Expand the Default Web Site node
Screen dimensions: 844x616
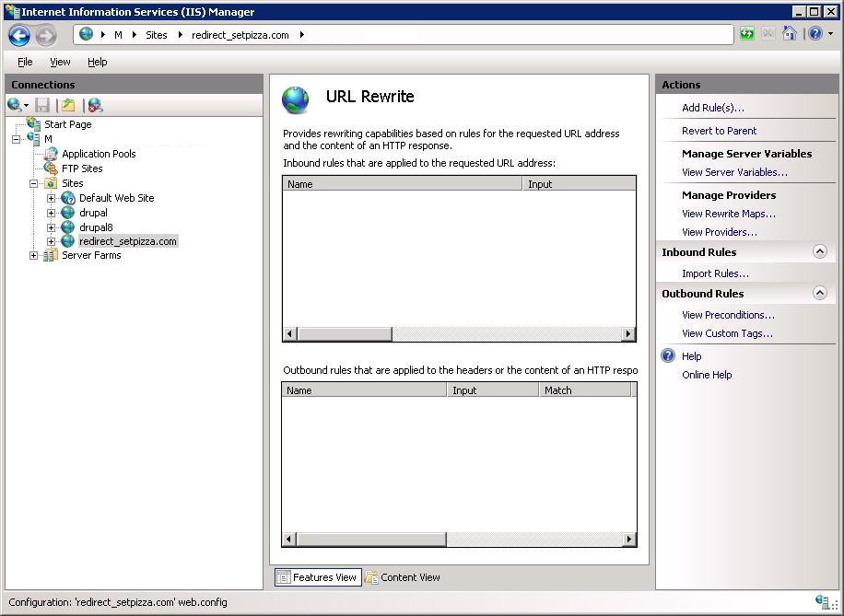tap(51, 198)
